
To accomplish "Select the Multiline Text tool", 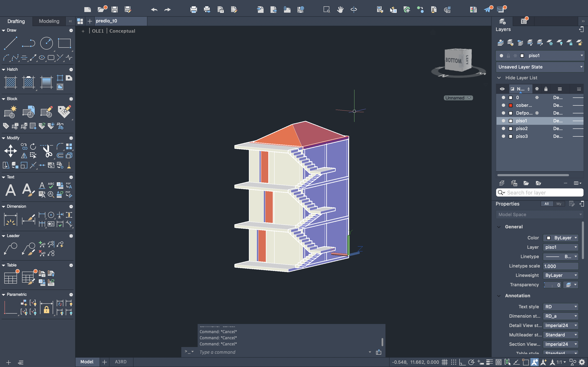I will 10,190.
